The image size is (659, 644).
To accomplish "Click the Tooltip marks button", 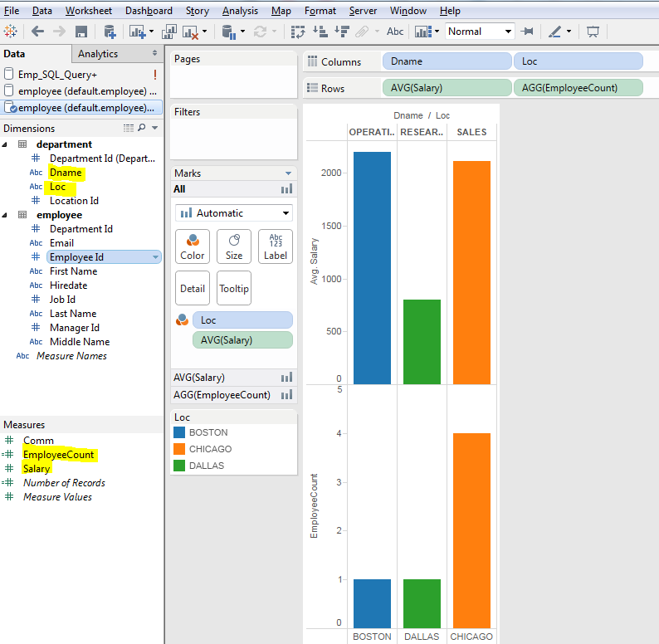I will pyautogui.click(x=234, y=288).
